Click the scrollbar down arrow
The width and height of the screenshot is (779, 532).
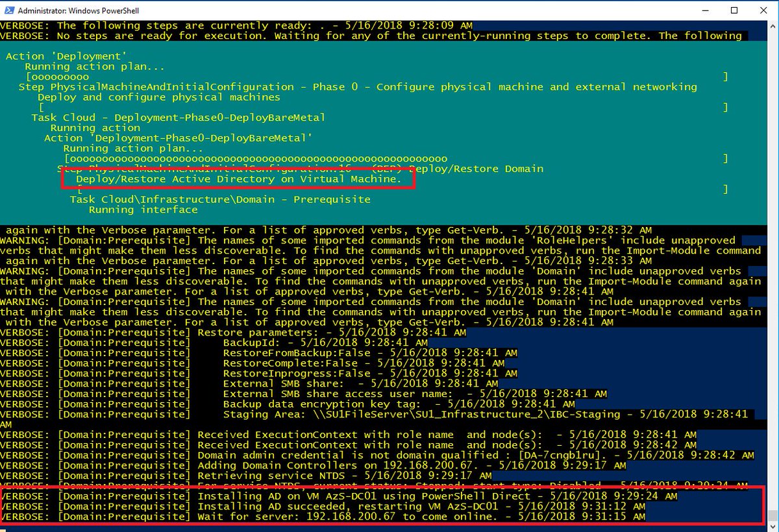[773, 527]
